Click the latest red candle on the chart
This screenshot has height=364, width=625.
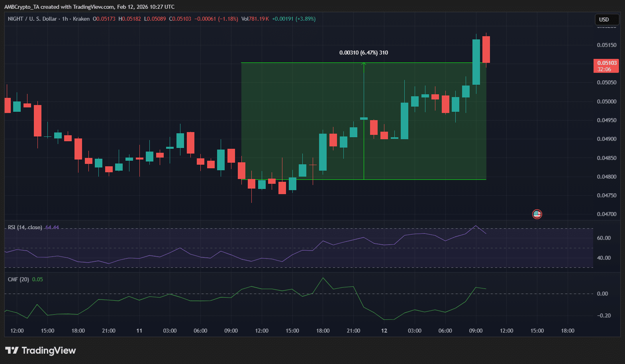pyautogui.click(x=486, y=49)
